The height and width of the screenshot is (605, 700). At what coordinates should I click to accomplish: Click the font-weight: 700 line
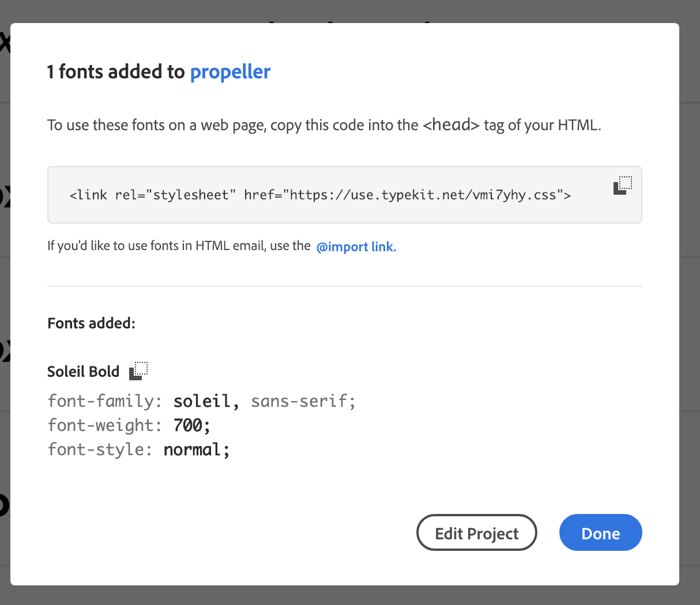click(x=129, y=425)
